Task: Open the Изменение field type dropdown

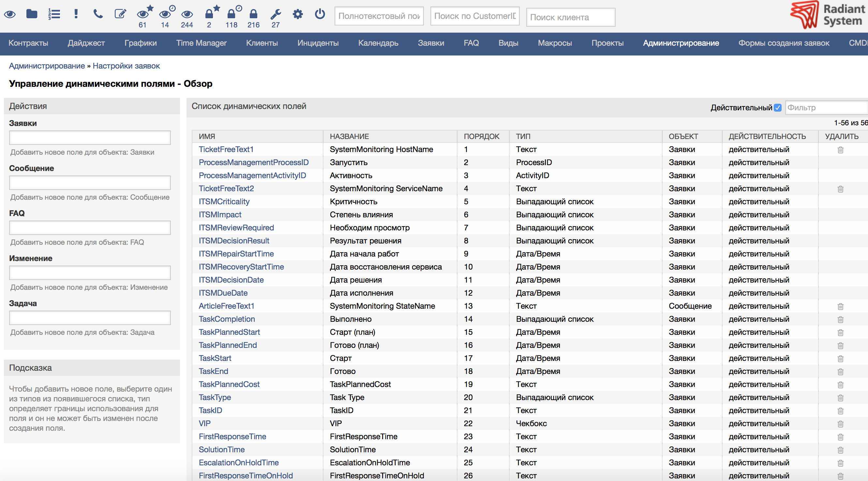Action: 90,272
